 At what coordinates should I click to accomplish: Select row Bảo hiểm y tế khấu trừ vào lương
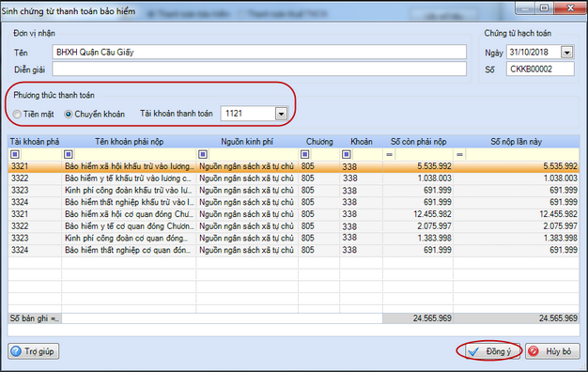tap(294, 178)
